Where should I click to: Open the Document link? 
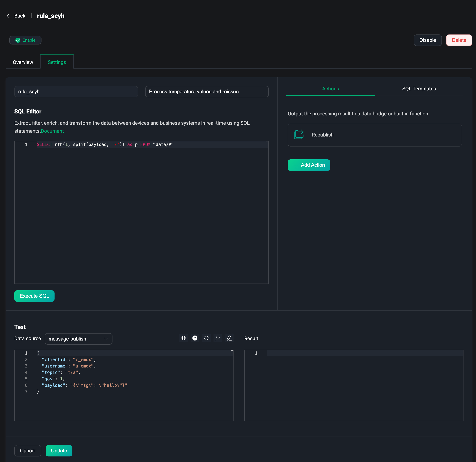(x=52, y=131)
